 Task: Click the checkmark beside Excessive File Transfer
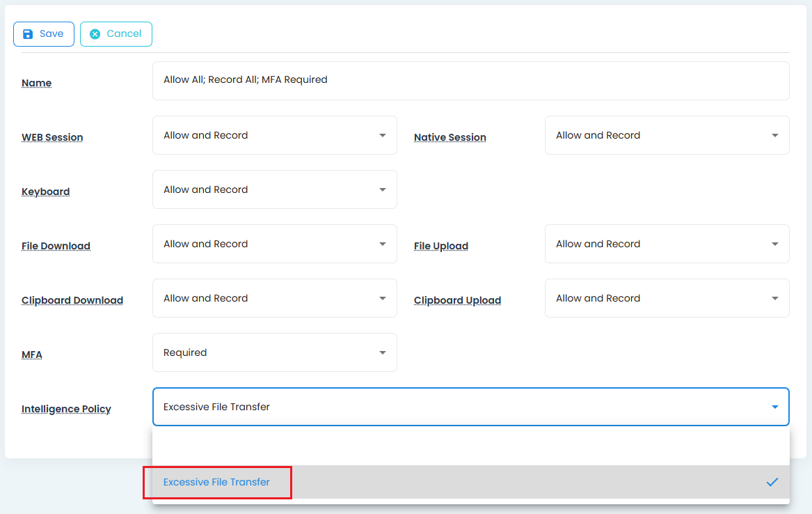772,482
